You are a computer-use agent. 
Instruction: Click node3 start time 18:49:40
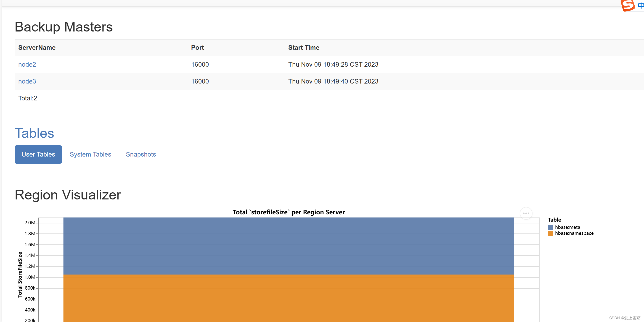(x=333, y=81)
